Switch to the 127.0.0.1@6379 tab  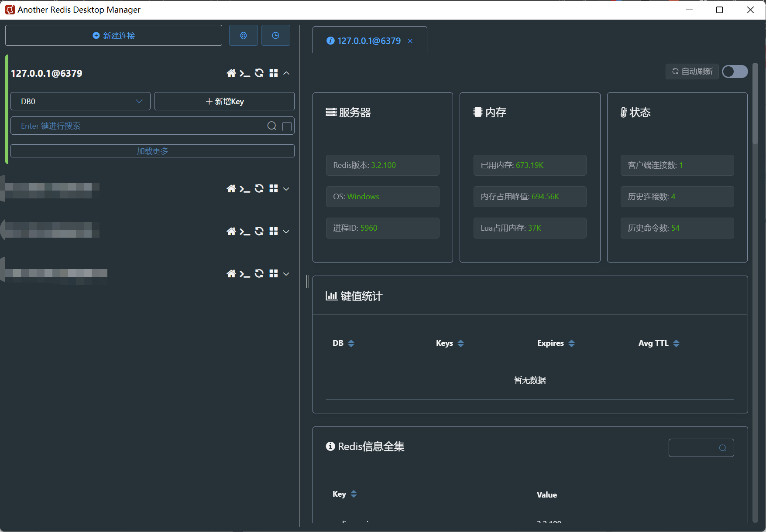tap(369, 41)
